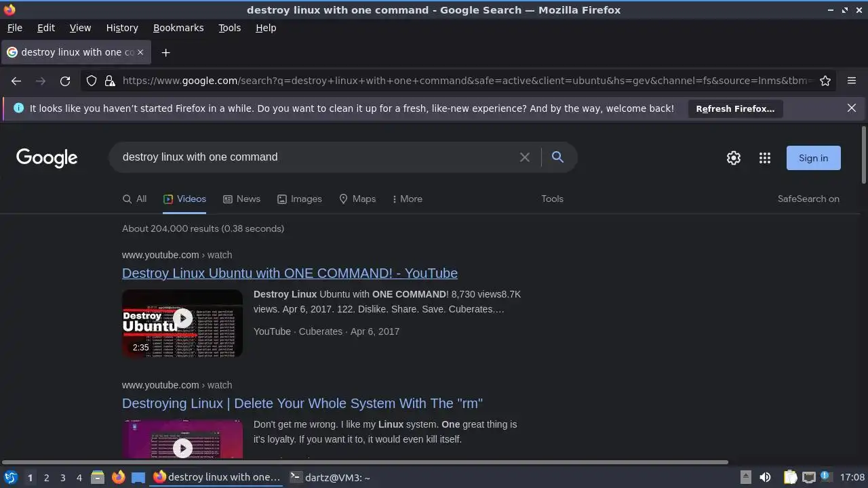This screenshot has width=868, height=488.
Task: Open the Edit menu
Action: click(x=46, y=28)
